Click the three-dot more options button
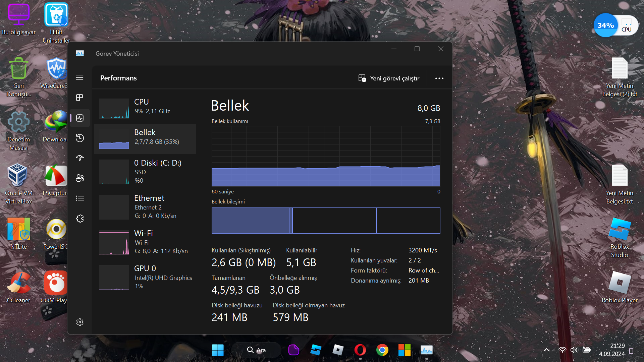644x362 pixels. click(x=439, y=78)
